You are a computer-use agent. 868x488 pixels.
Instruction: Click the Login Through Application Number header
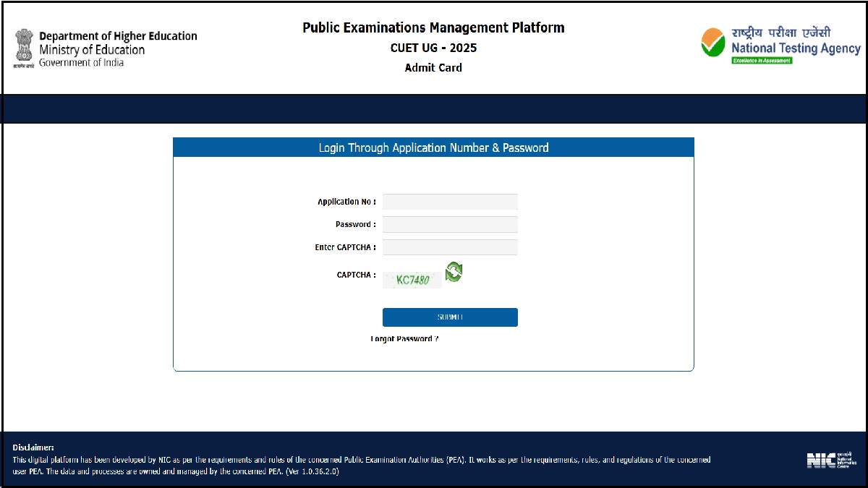click(433, 147)
